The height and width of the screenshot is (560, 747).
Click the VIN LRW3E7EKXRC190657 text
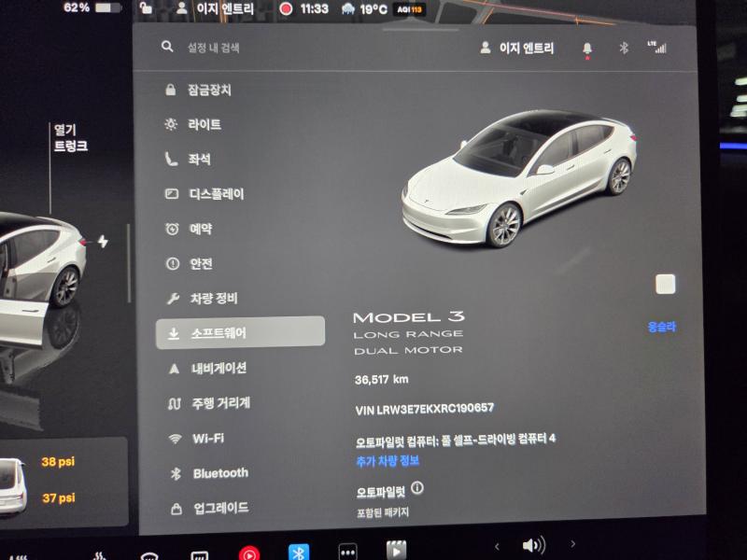[x=425, y=410]
